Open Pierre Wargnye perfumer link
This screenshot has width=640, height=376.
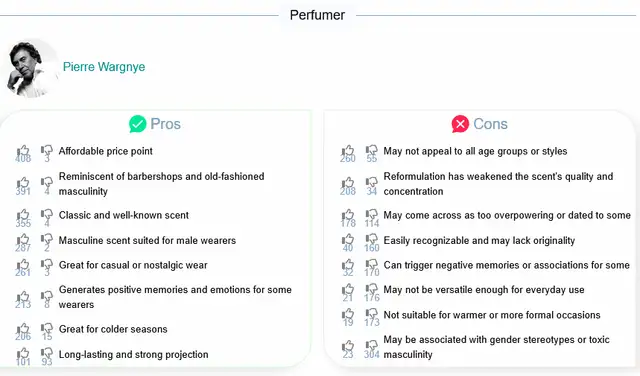point(104,67)
